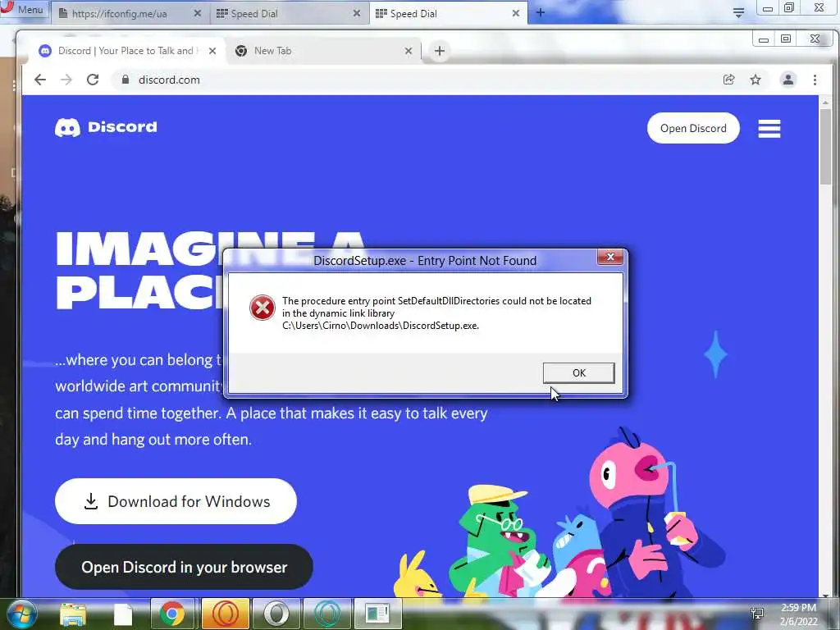
Task: Click the teal Opera taskbar icon
Action: (x=327, y=614)
